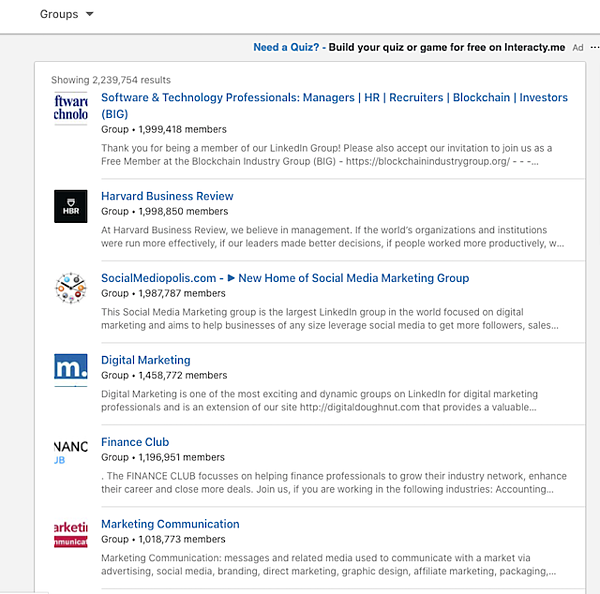Open the Software & Technology Professionals group
The image size is (600, 594).
(334, 106)
